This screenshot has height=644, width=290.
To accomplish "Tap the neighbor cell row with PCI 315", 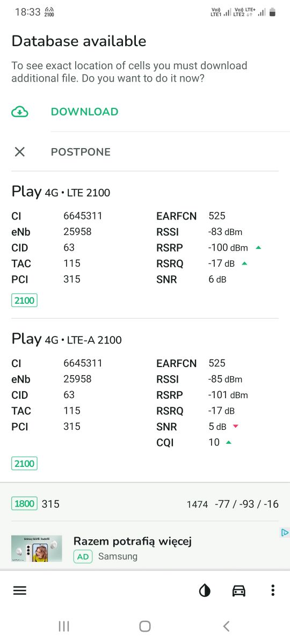I will 145,504.
